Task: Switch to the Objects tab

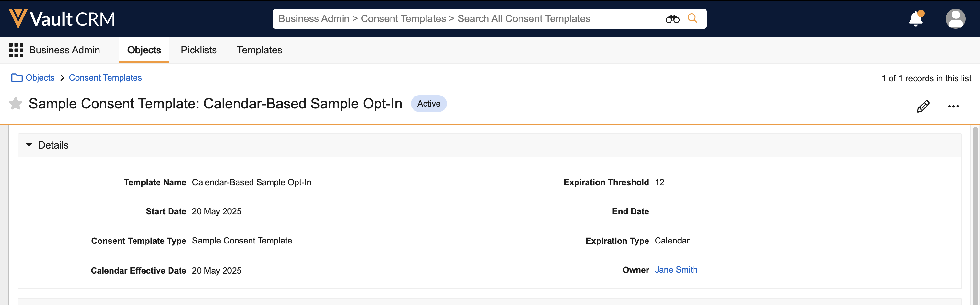Action: (144, 50)
